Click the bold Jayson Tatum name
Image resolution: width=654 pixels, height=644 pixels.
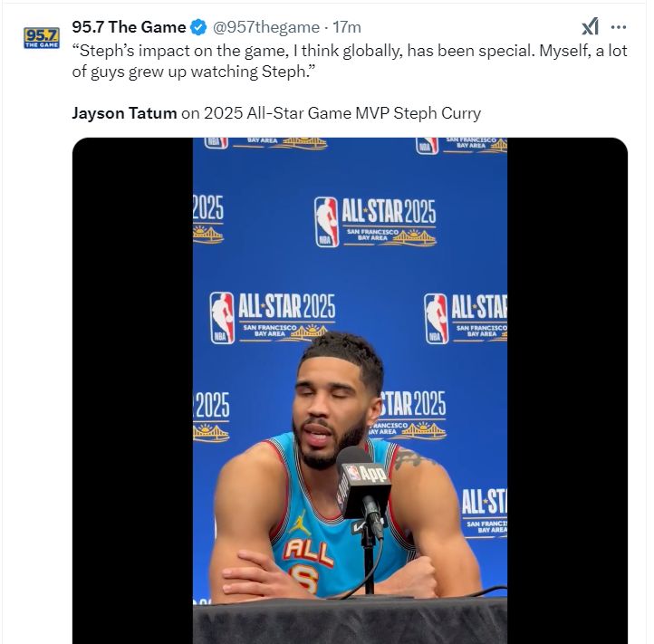tap(124, 113)
